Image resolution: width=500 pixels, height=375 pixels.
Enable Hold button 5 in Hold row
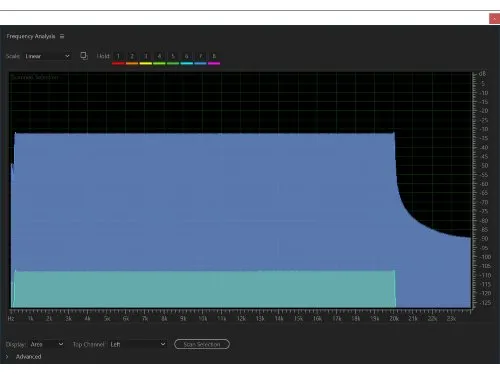[x=173, y=56]
